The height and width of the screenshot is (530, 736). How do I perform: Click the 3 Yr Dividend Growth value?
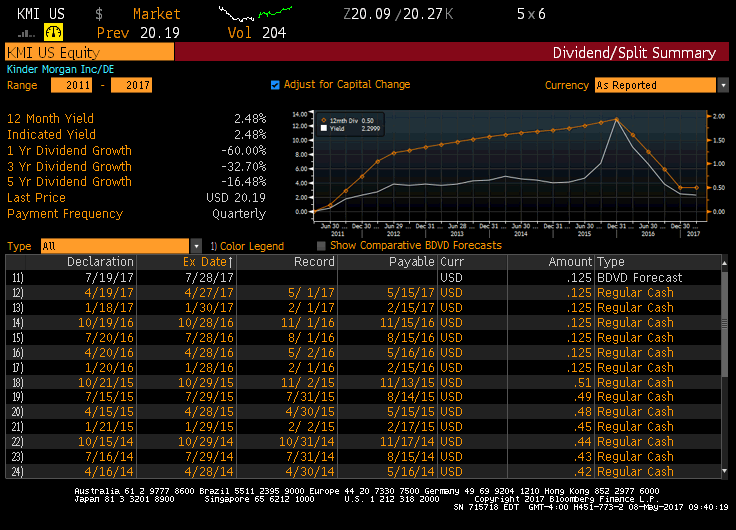(244, 167)
